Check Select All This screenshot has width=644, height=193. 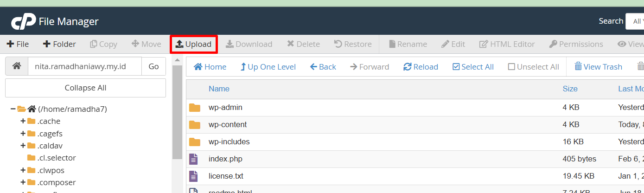tap(473, 67)
